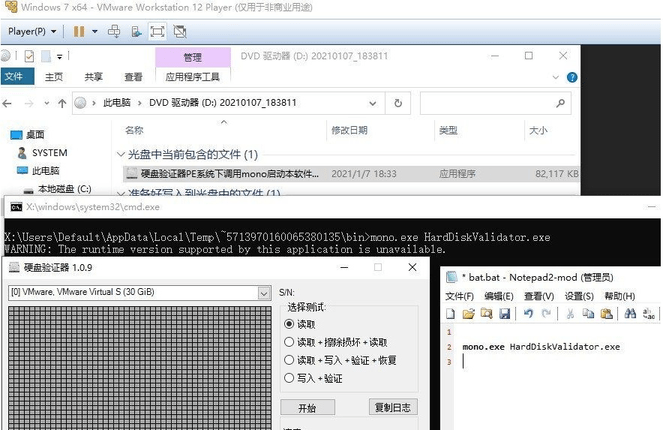Switch to the 主页 ribbon tab

[x=54, y=77]
